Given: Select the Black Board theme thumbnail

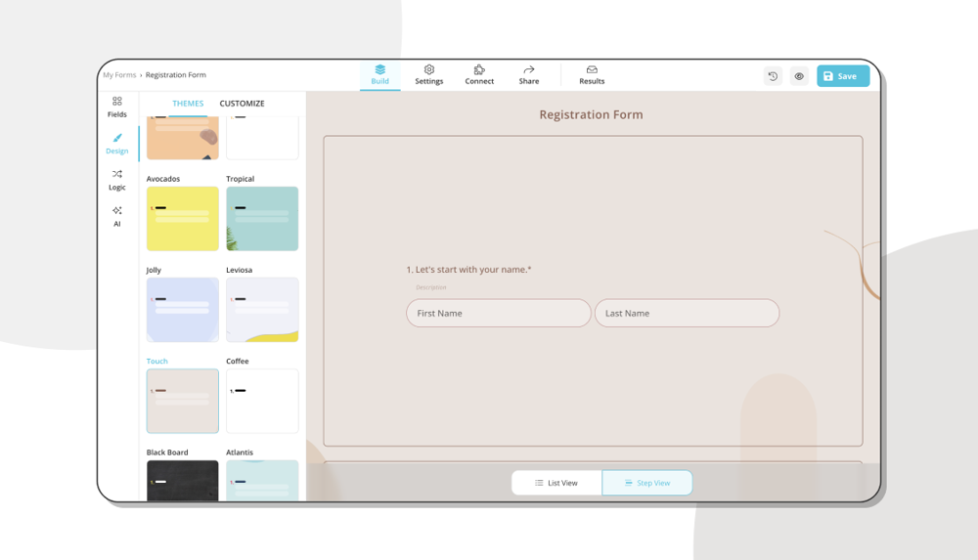Looking at the screenshot, I should coord(183,480).
